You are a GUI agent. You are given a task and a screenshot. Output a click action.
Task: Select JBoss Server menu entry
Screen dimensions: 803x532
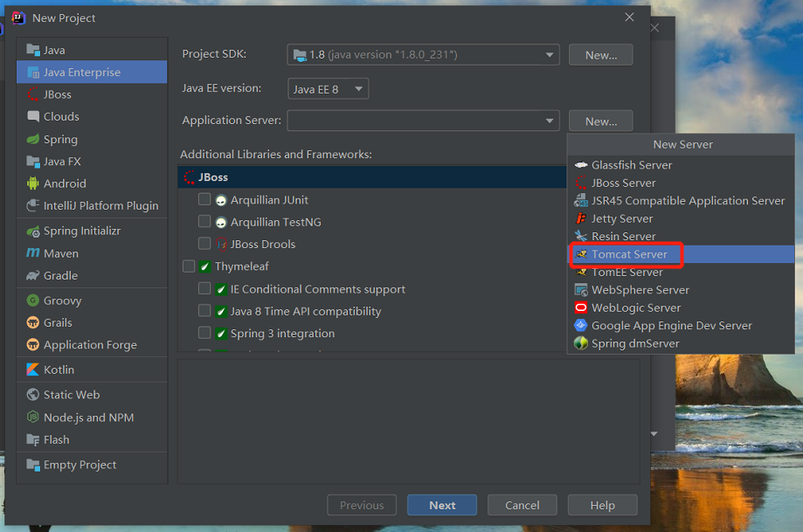tap(682, 183)
